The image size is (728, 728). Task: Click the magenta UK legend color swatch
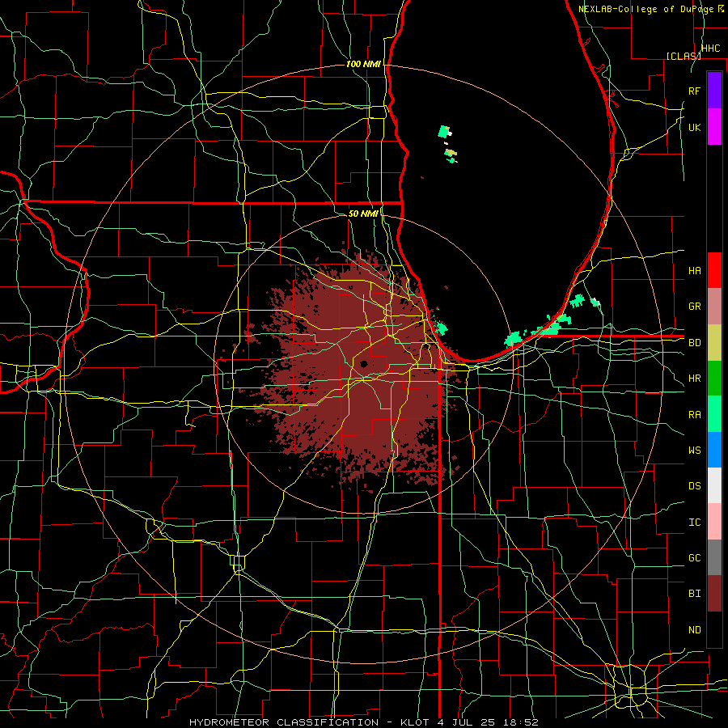point(714,127)
